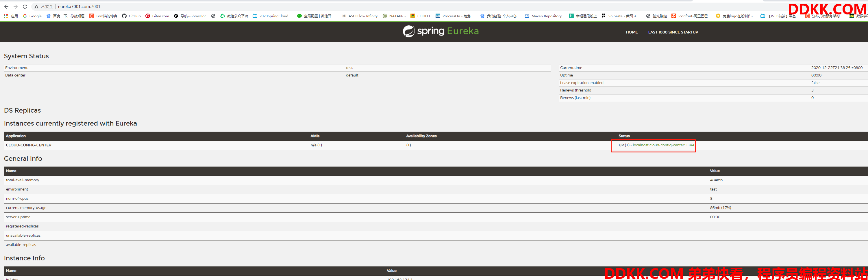Click the Lease expiration enabled value false
Screen dimensions: 868x280
pos(815,83)
